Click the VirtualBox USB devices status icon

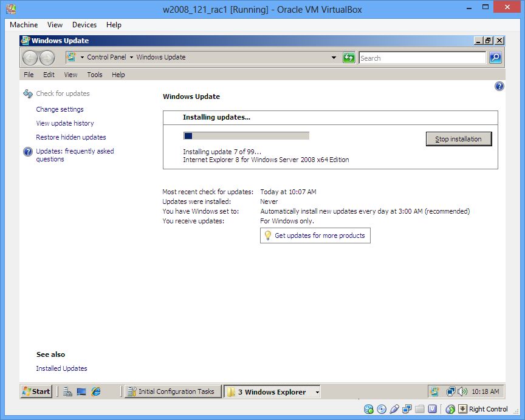pos(394,409)
